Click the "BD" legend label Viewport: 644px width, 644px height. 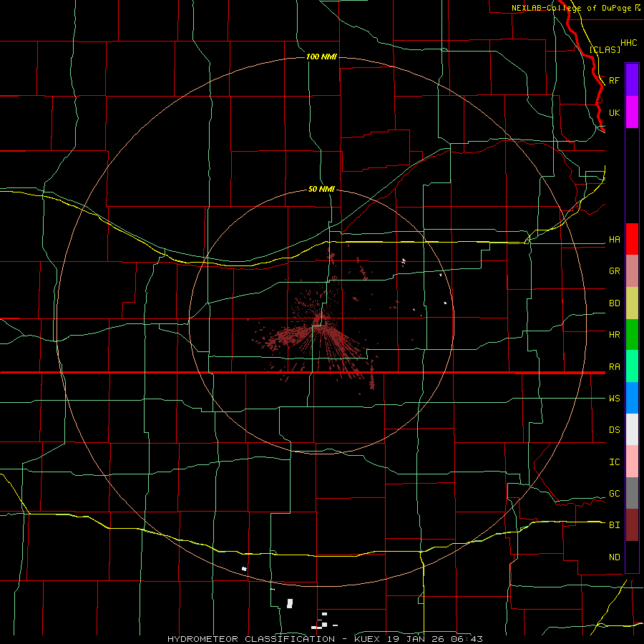tap(614, 303)
